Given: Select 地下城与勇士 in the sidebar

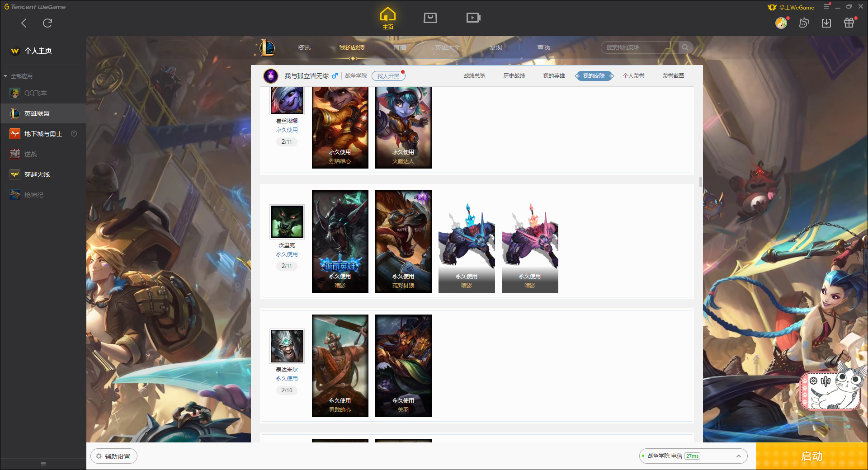Looking at the screenshot, I should (43, 134).
